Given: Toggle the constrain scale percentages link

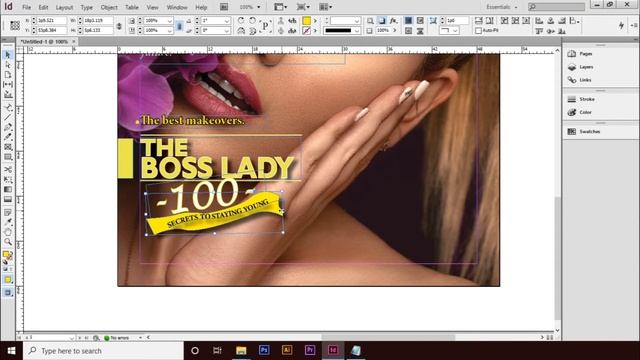Looking at the screenshot, I should tap(179, 26).
